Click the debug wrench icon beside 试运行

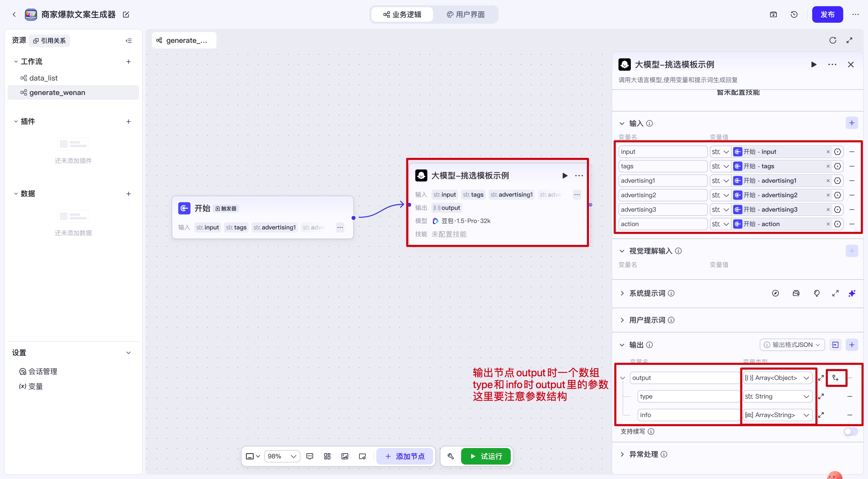point(451,456)
